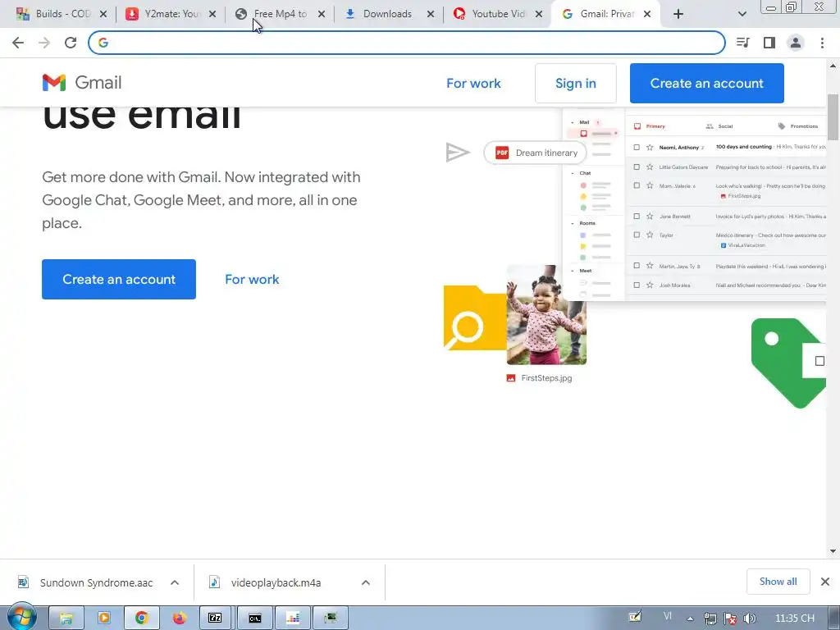Screen dimensions: 840x630
Task: Tick checkbox for Little Gators Daycare email
Action: (x=637, y=167)
